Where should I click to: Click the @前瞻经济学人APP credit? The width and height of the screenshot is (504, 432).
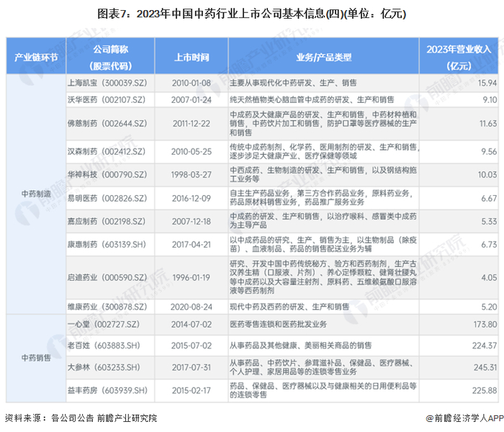click(465, 418)
